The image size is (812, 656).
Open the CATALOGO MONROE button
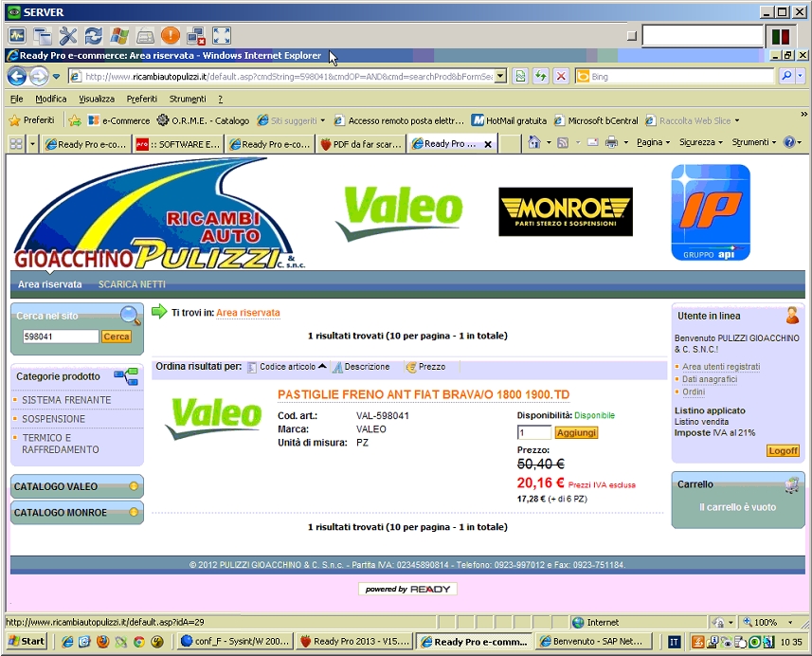[77, 513]
